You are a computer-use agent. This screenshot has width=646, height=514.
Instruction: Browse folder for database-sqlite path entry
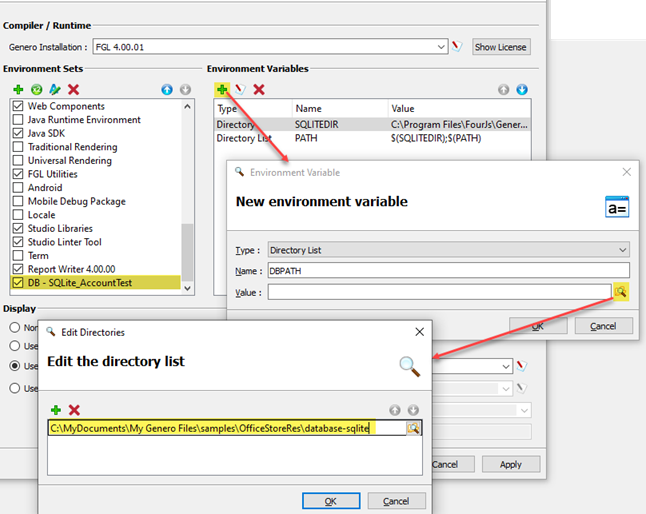(x=413, y=428)
